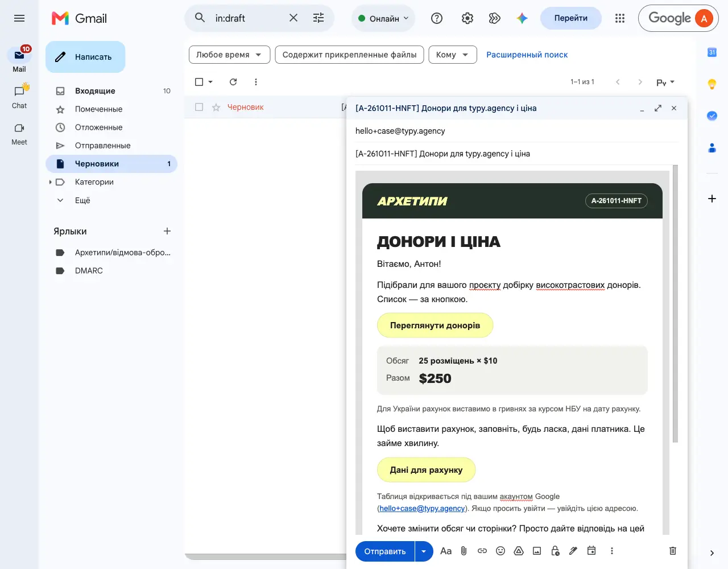Send the draft with Отправить
728x569 pixels.
[x=385, y=551]
